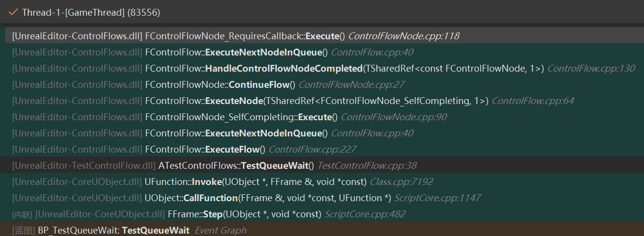Viewport: 644px width, 236px height.
Task: Select the FControlFlowNode_RequiresCallback::Execute() frame
Action: click(245, 36)
